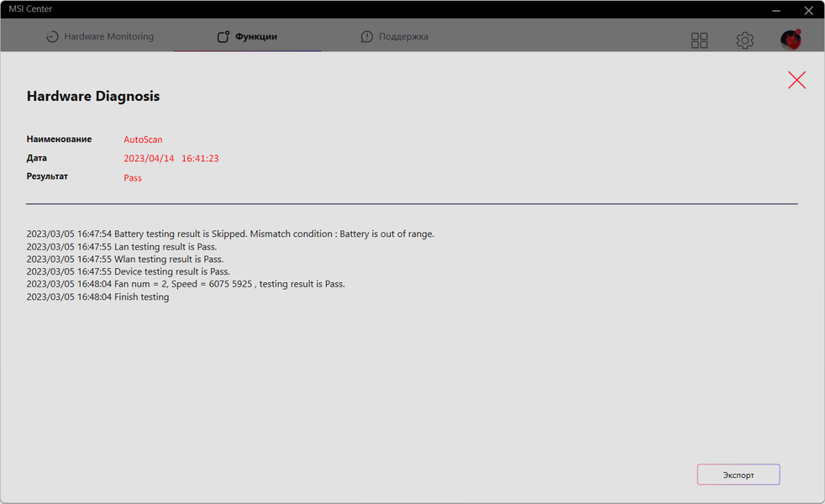This screenshot has height=504, width=825.
Task: Open the Поддержка tab
Action: 395,36
